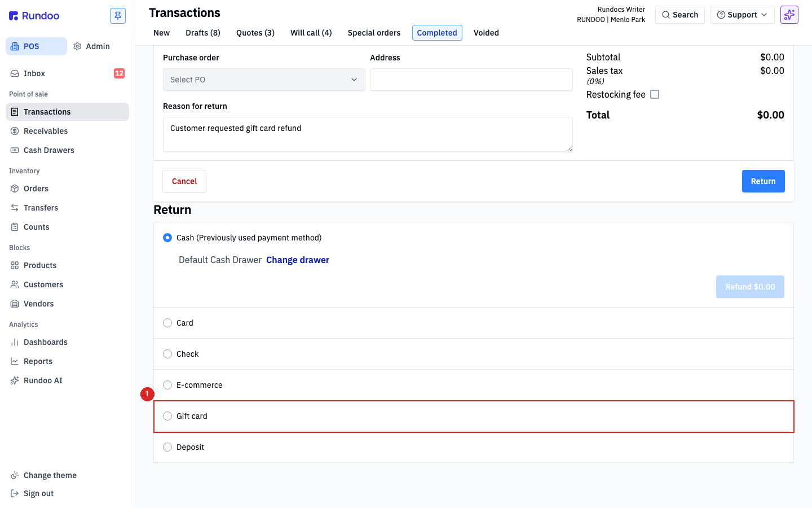
Task: Select the Card refund radio button
Action: 167,323
